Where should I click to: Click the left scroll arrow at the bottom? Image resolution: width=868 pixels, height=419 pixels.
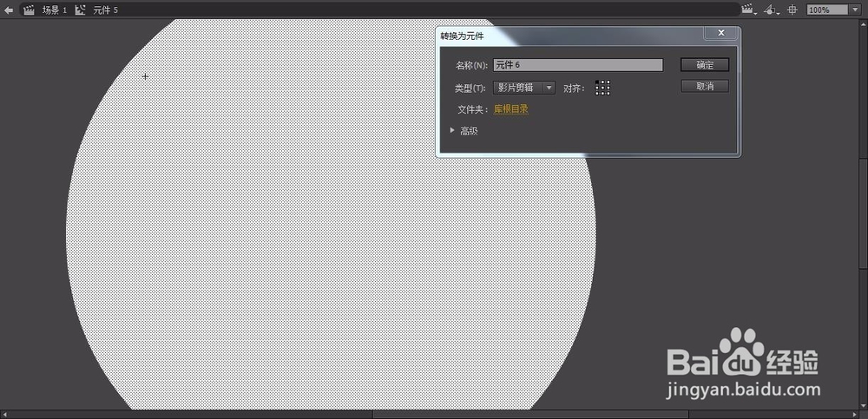coord(4,414)
